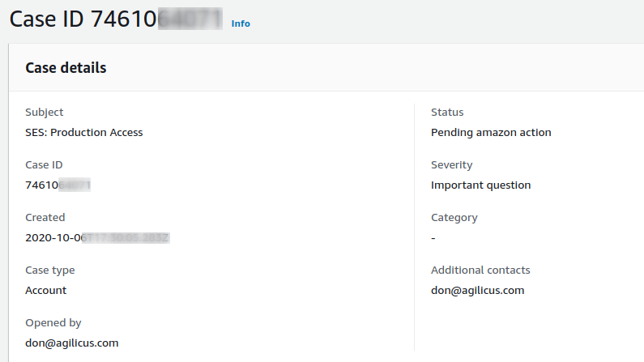This screenshot has height=362, width=644.
Task: Click the Category field label
Action: 454,218
